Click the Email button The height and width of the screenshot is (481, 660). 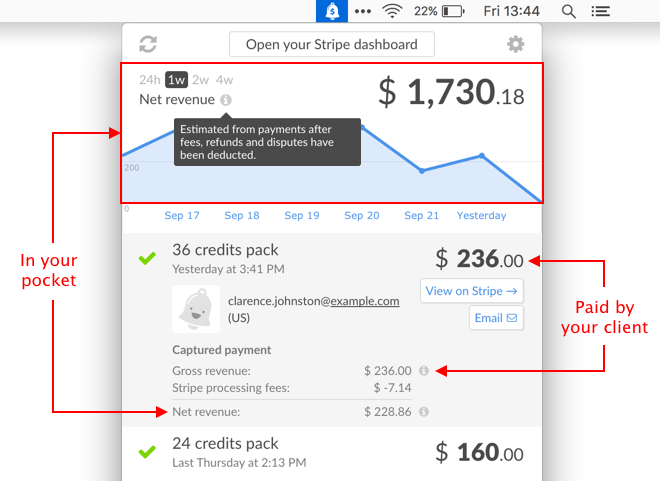pos(496,318)
